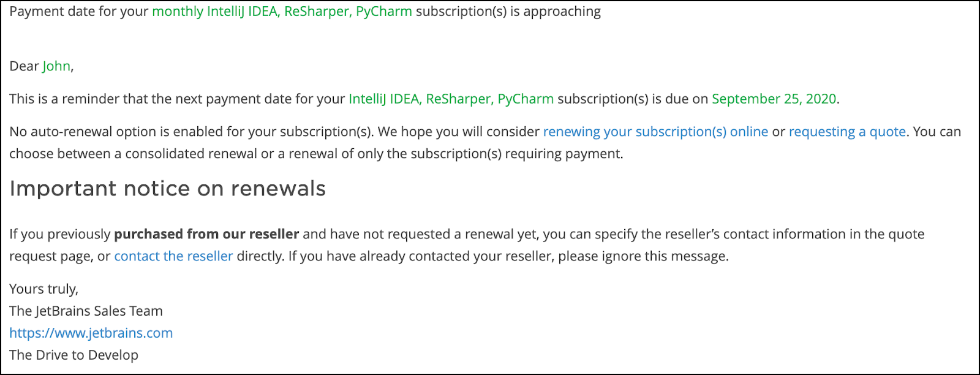This screenshot has width=980, height=375.
Task: Click the September 25, 2020 due date
Action: point(774,99)
